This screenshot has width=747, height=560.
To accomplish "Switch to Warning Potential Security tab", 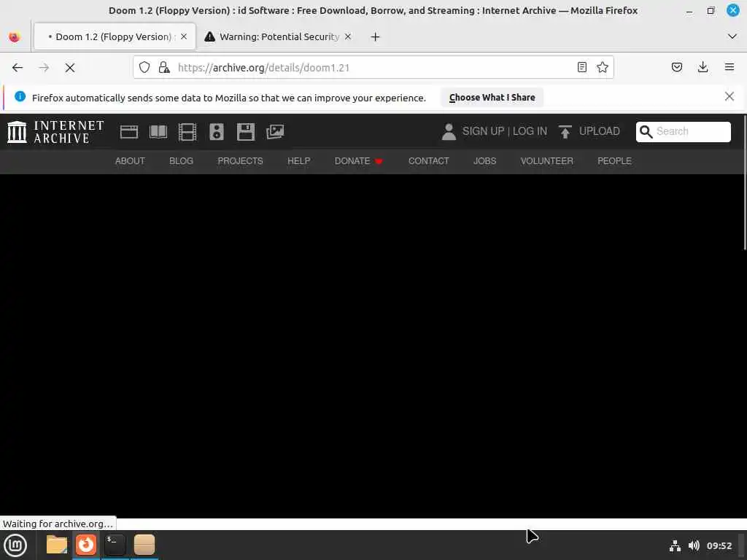I will tap(279, 36).
